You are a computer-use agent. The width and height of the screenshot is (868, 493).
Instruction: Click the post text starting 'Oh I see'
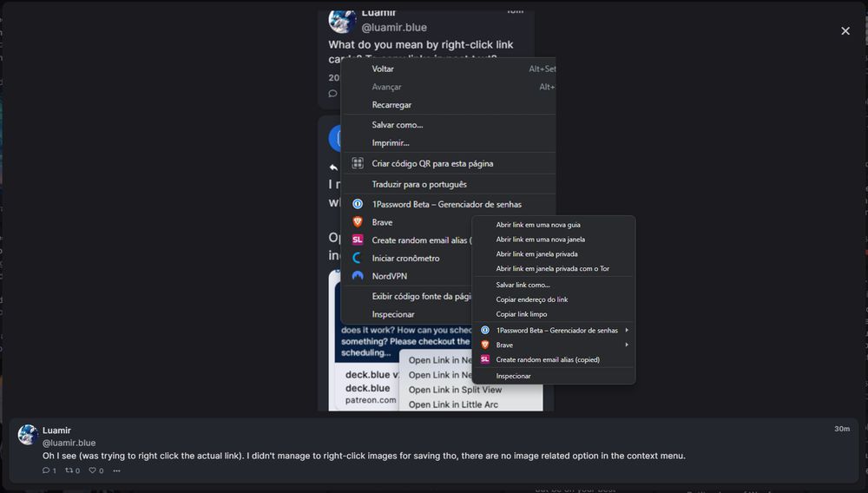tap(364, 456)
